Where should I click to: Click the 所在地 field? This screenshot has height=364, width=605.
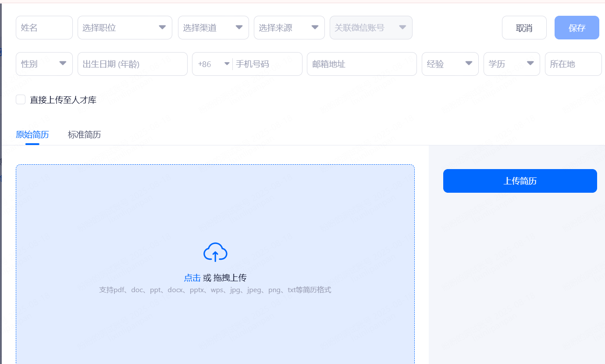pyautogui.click(x=573, y=64)
